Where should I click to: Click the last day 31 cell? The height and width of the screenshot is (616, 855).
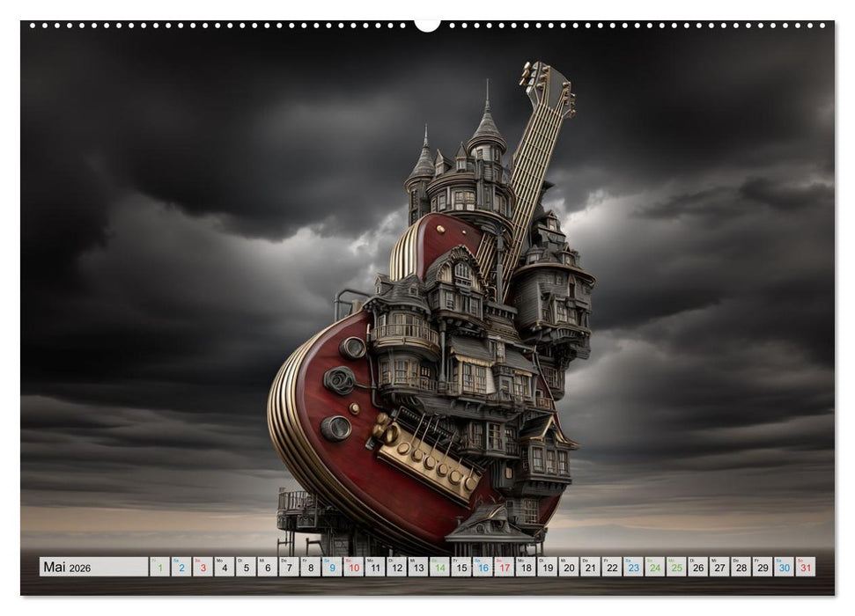[x=806, y=567]
